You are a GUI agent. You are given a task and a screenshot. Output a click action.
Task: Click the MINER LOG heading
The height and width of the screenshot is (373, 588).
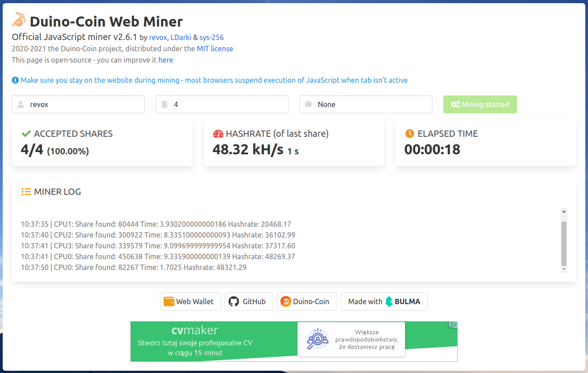click(x=58, y=192)
